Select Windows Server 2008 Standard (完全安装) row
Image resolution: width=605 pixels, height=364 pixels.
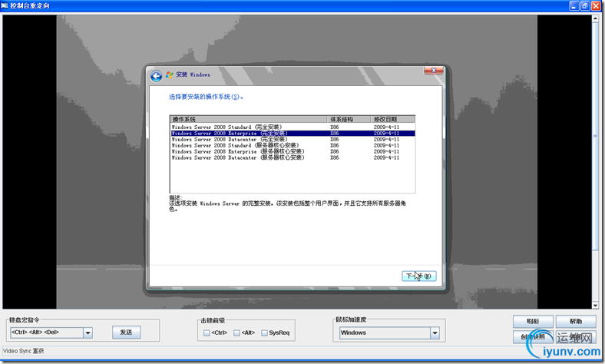tap(293, 127)
